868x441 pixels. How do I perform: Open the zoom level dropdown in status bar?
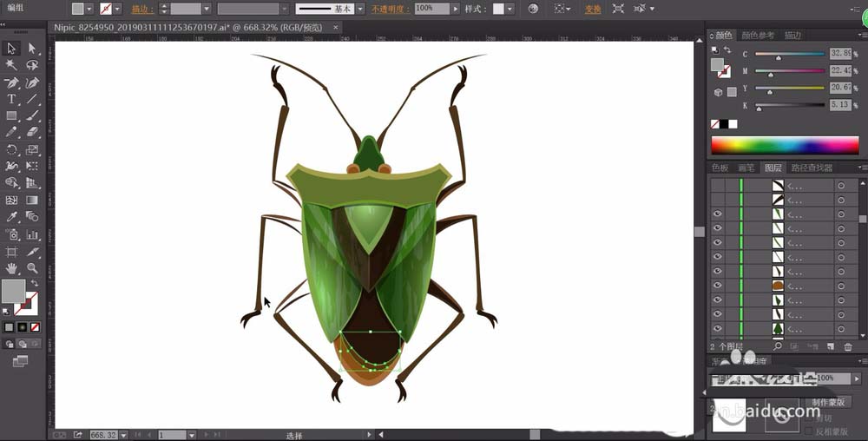pos(123,434)
